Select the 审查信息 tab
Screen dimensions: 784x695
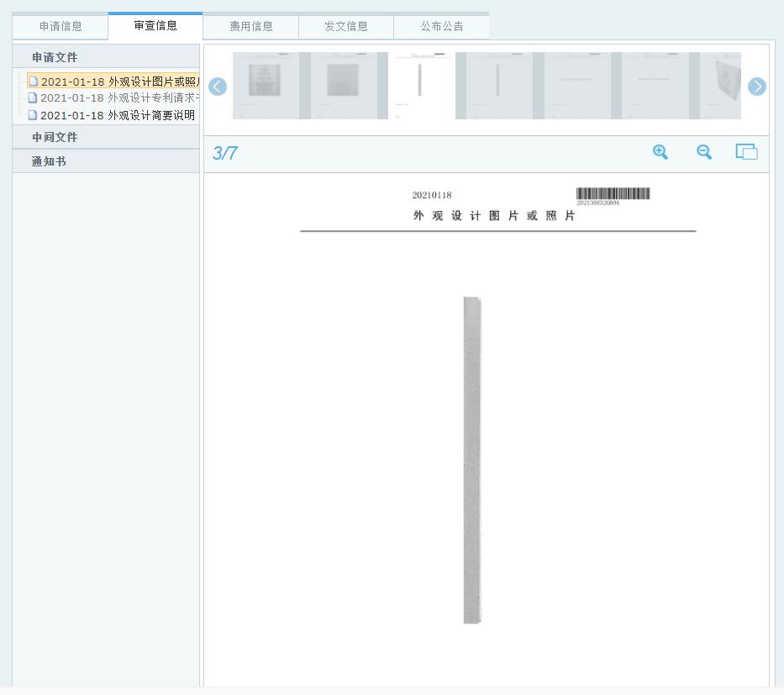[155, 26]
